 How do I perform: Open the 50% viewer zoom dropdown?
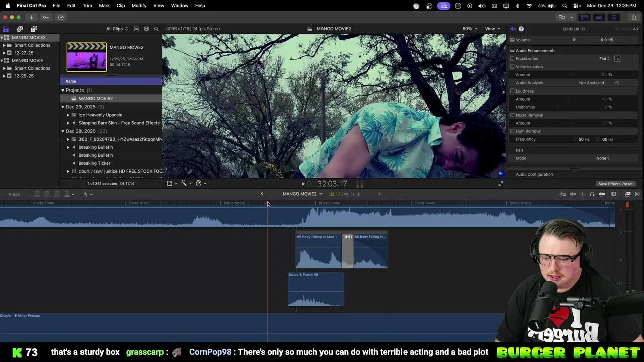(x=470, y=29)
